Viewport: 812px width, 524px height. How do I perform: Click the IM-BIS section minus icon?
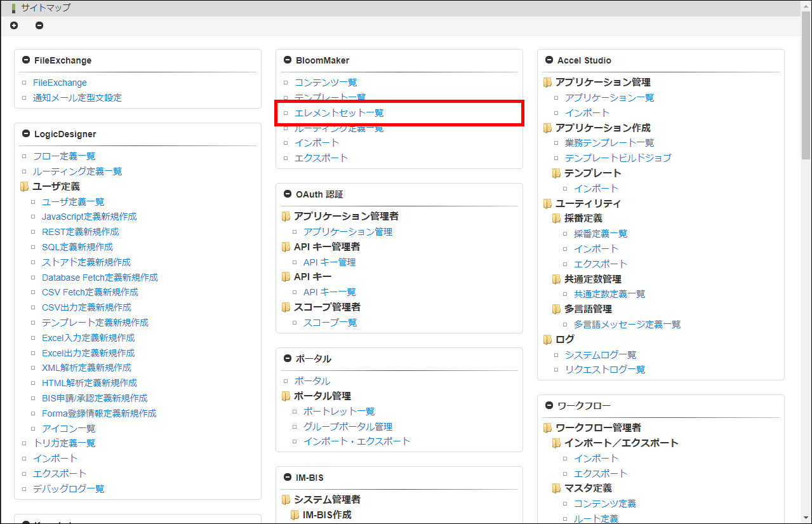(288, 478)
